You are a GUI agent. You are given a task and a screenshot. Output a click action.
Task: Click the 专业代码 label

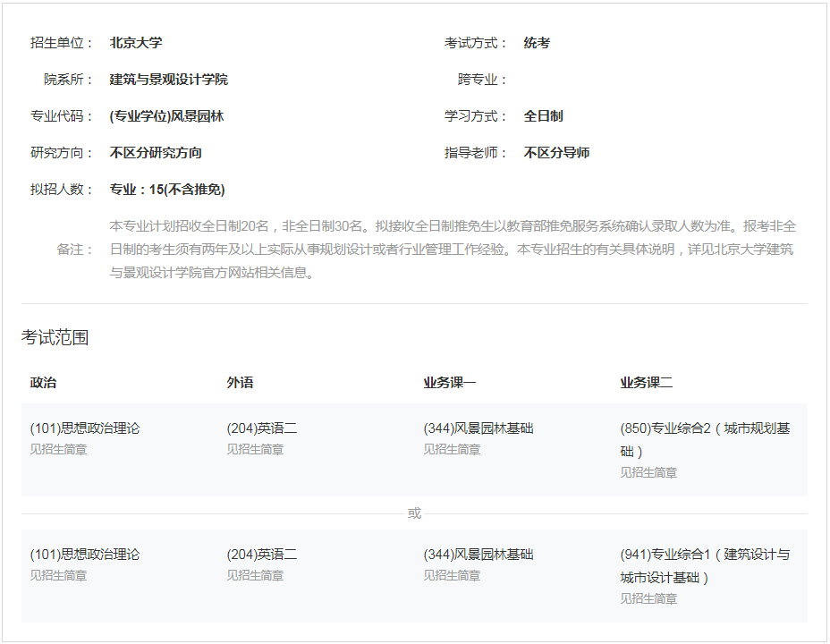point(62,116)
